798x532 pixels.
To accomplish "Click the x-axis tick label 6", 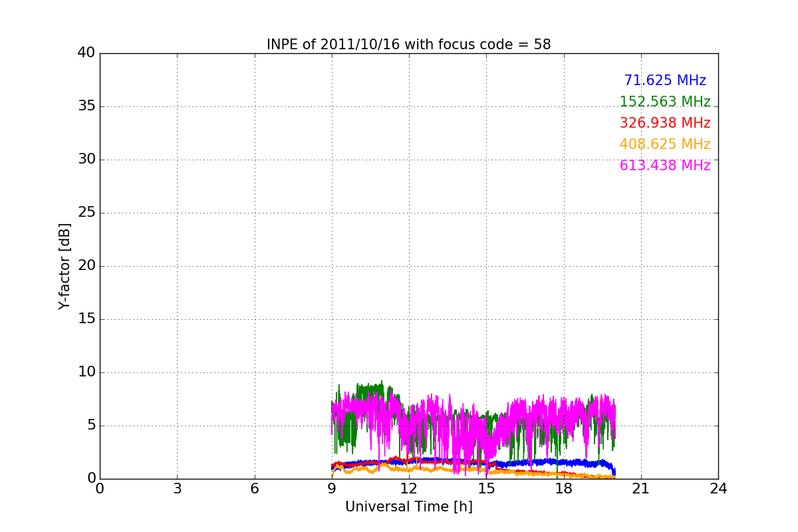I will click(x=255, y=489).
